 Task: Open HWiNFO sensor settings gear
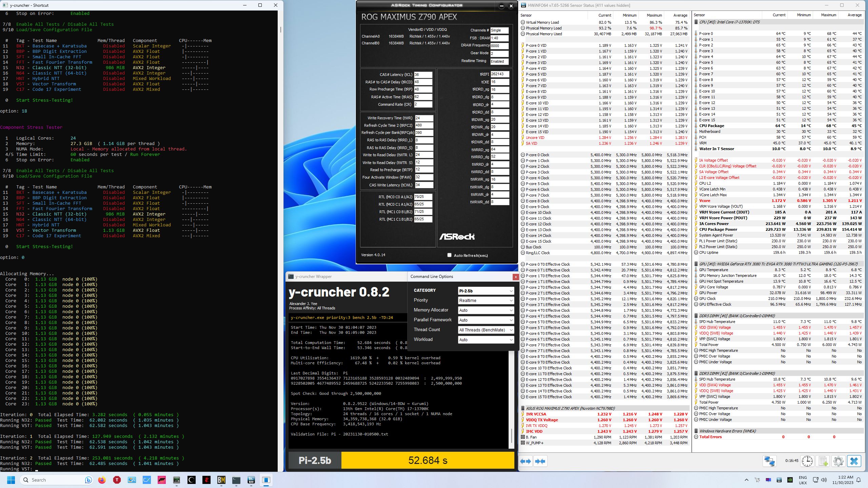pyautogui.click(x=838, y=461)
